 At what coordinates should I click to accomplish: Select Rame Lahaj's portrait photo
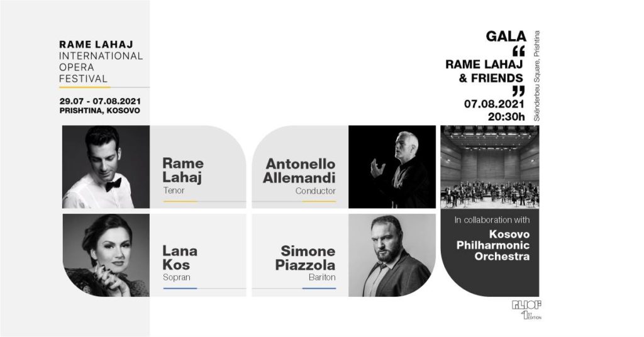tap(106, 167)
